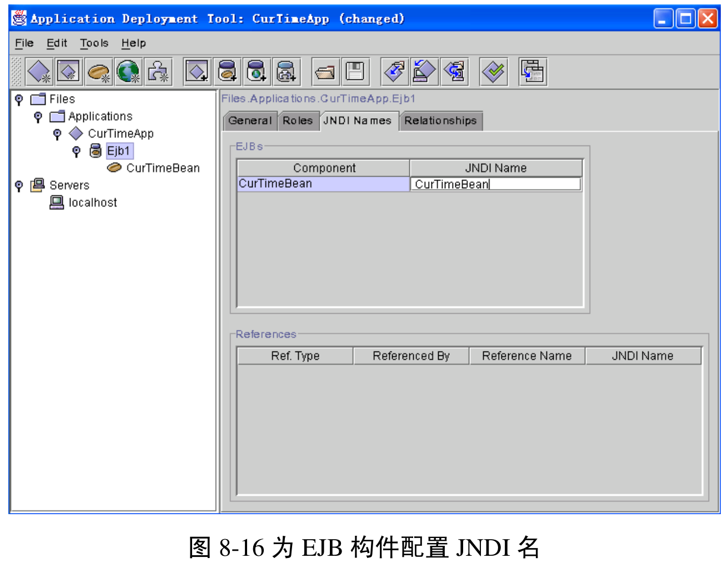
Task: Collapse the CurTimeApp tree node
Action: [x=57, y=134]
